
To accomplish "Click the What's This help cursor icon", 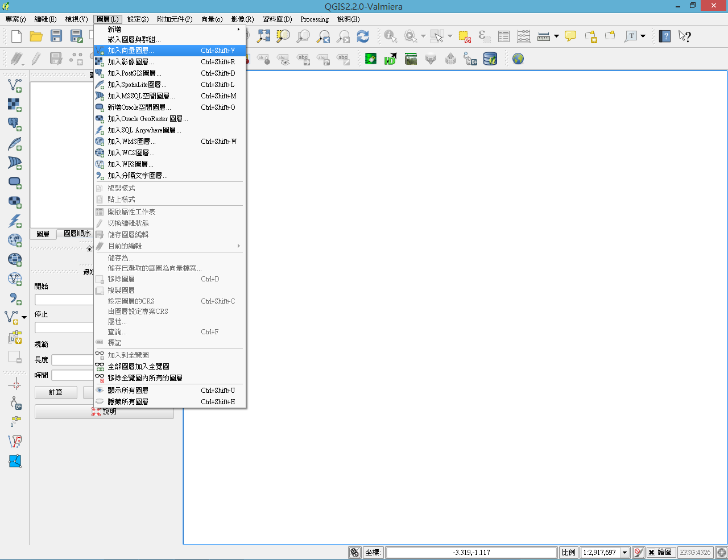I will click(685, 36).
